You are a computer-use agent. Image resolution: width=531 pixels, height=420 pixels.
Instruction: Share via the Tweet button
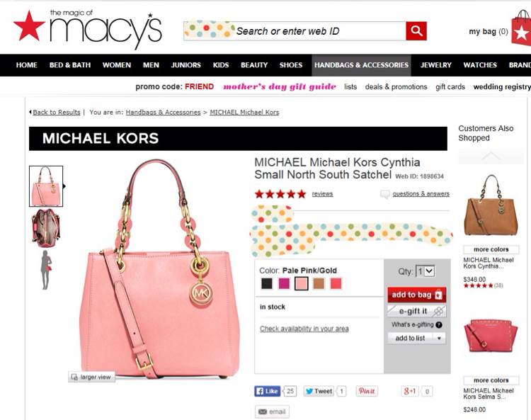pyautogui.click(x=319, y=391)
